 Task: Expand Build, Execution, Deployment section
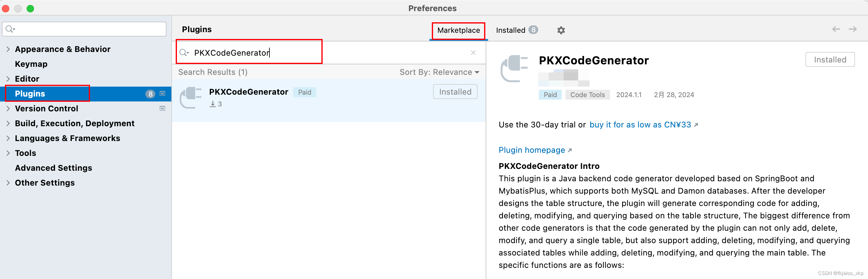point(8,123)
